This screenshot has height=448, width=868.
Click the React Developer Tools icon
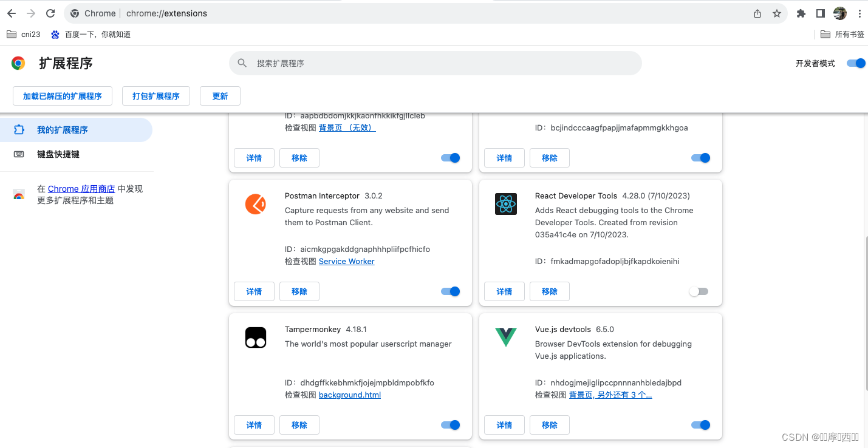[506, 204]
